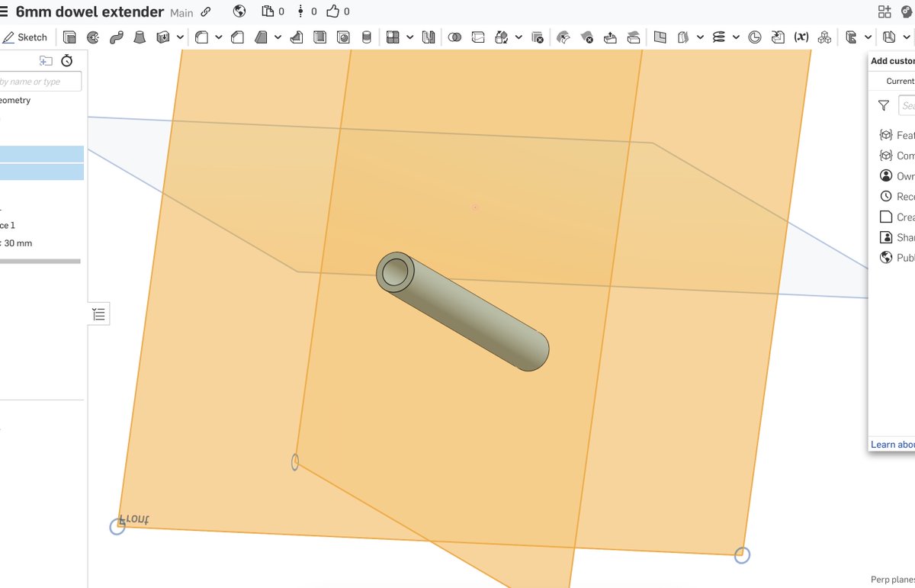
Task: Select the Replace face tool
Action: (x=634, y=37)
